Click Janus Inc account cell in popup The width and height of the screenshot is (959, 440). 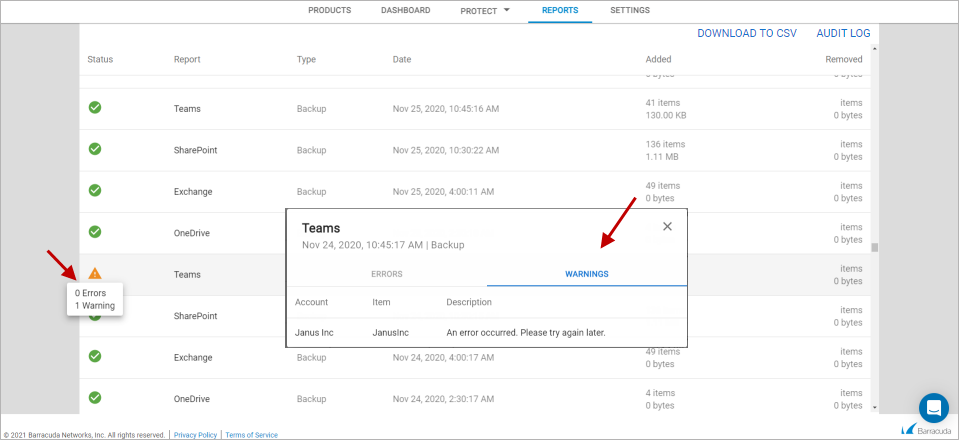[314, 333]
